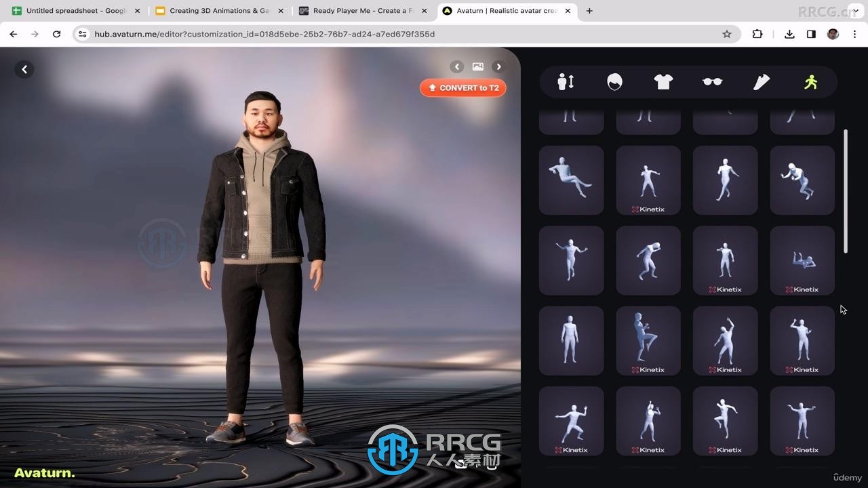Click the background image picture icon

coord(478,66)
